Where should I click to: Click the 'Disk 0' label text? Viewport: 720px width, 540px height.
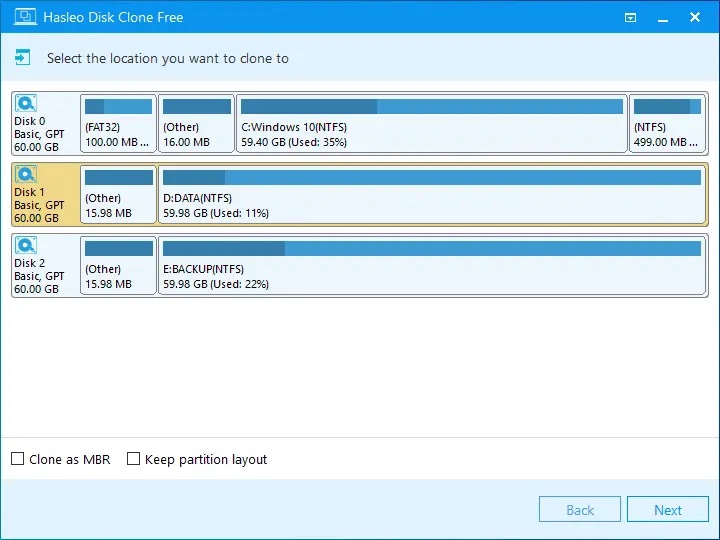30,121
